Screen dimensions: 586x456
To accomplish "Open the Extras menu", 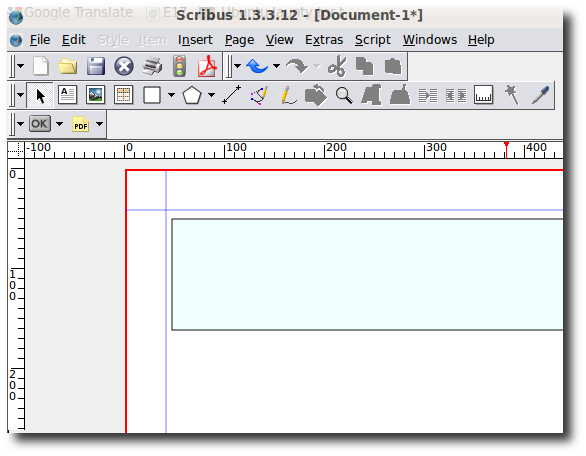I will [x=324, y=40].
